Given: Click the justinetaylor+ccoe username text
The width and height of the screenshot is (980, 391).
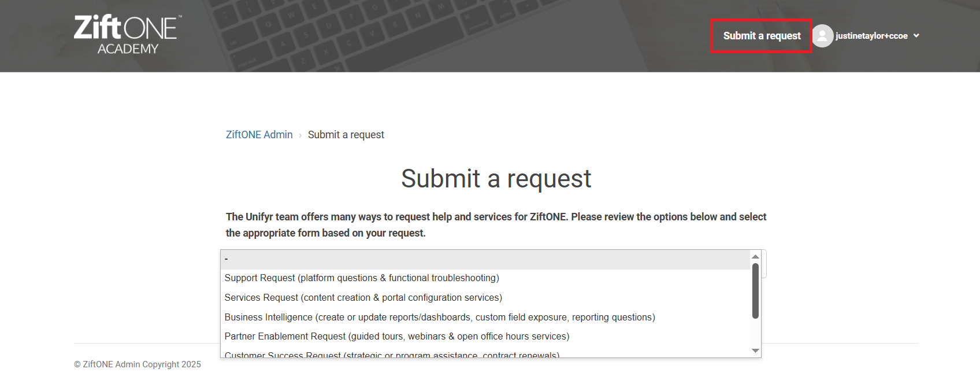Looking at the screenshot, I should (873, 35).
